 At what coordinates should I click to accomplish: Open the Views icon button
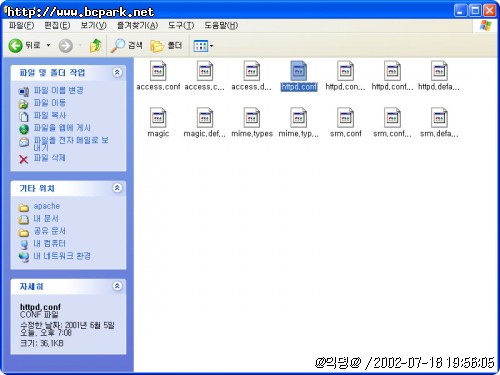pos(201,46)
